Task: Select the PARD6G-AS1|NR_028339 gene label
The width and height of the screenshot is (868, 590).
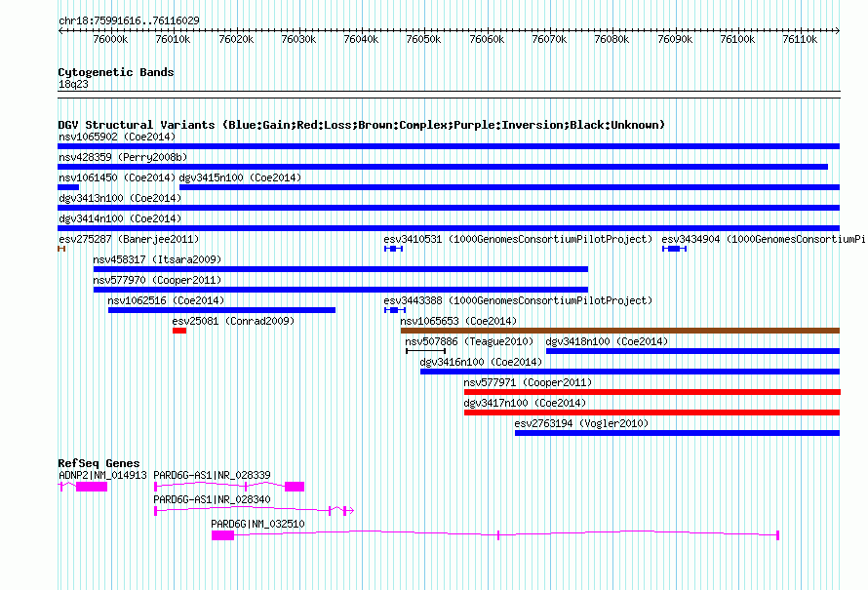Action: [212, 475]
